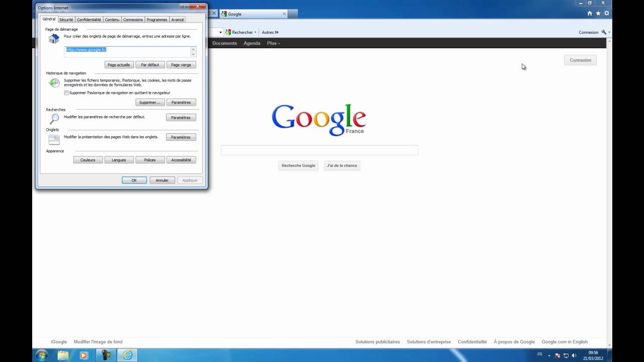Switch to the Sécurité tab
Image resolution: width=644 pixels, height=362 pixels.
coord(66,20)
